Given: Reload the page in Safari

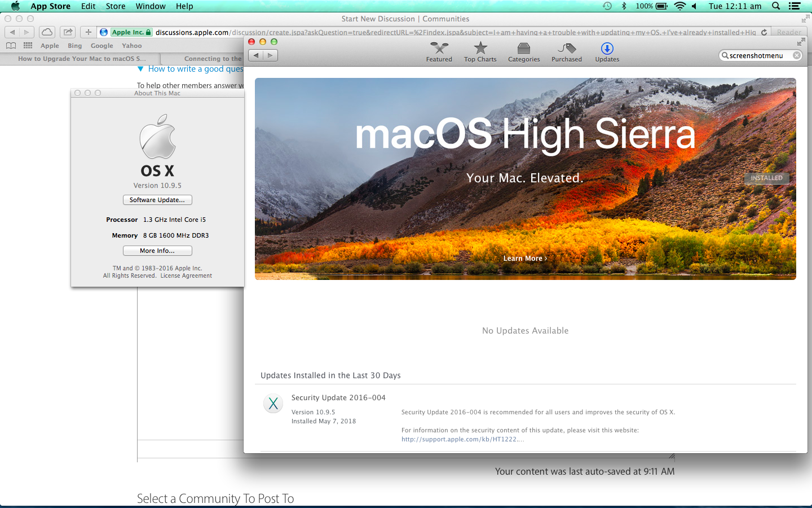Looking at the screenshot, I should pyautogui.click(x=764, y=32).
